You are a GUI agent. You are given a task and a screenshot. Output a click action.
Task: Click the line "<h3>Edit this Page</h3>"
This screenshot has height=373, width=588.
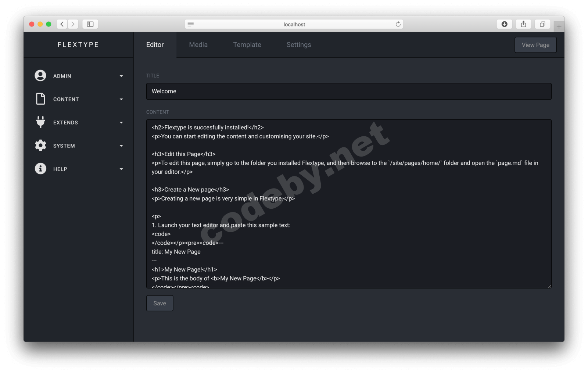click(183, 154)
